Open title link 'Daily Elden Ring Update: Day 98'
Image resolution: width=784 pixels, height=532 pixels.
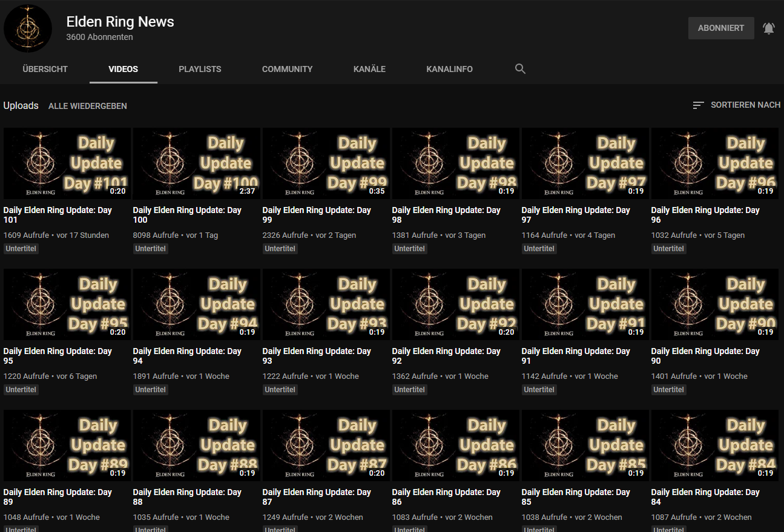tap(447, 215)
